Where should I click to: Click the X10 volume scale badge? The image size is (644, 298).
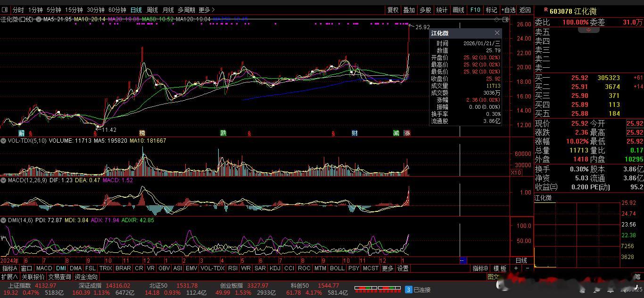tap(516, 173)
